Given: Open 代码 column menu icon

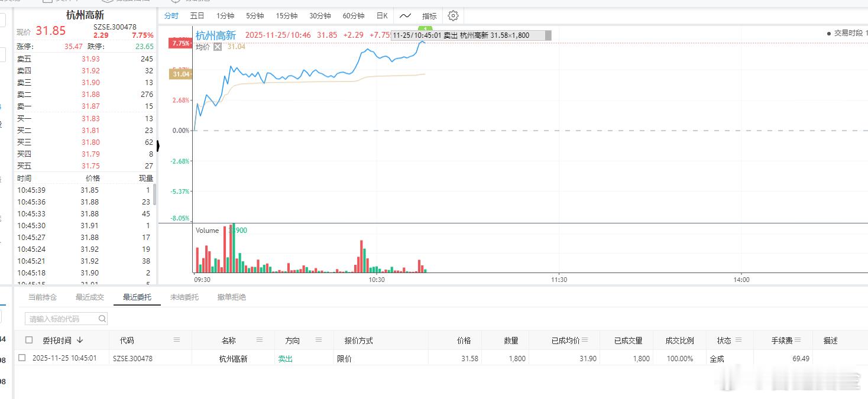Looking at the screenshot, I should 176,340.
